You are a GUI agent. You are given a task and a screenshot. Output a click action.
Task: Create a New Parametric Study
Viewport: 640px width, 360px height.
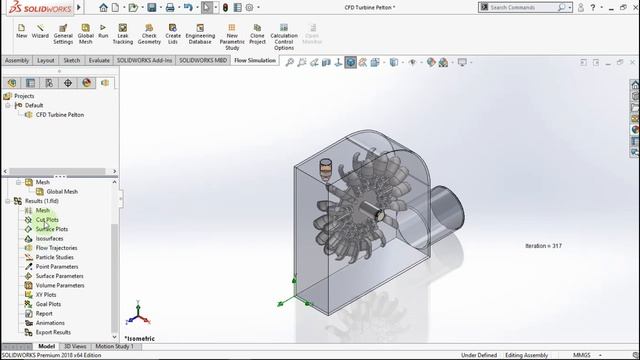tap(232, 37)
